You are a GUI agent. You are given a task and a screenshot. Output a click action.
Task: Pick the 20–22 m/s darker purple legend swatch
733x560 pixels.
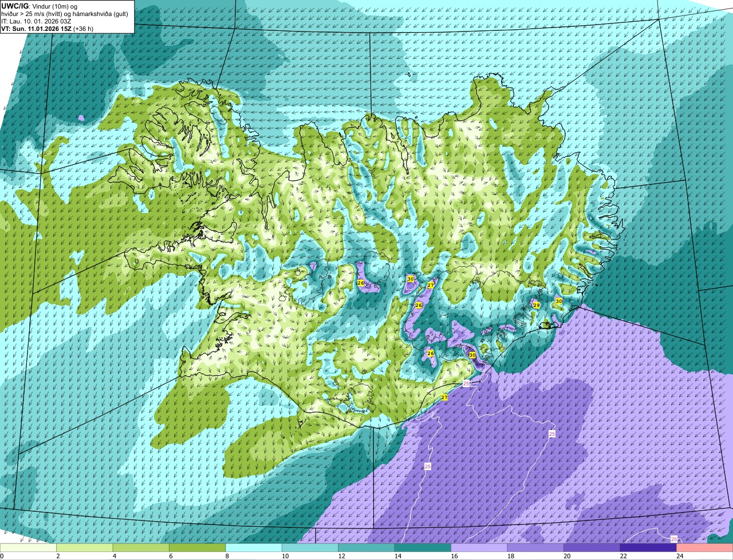tap(592, 548)
